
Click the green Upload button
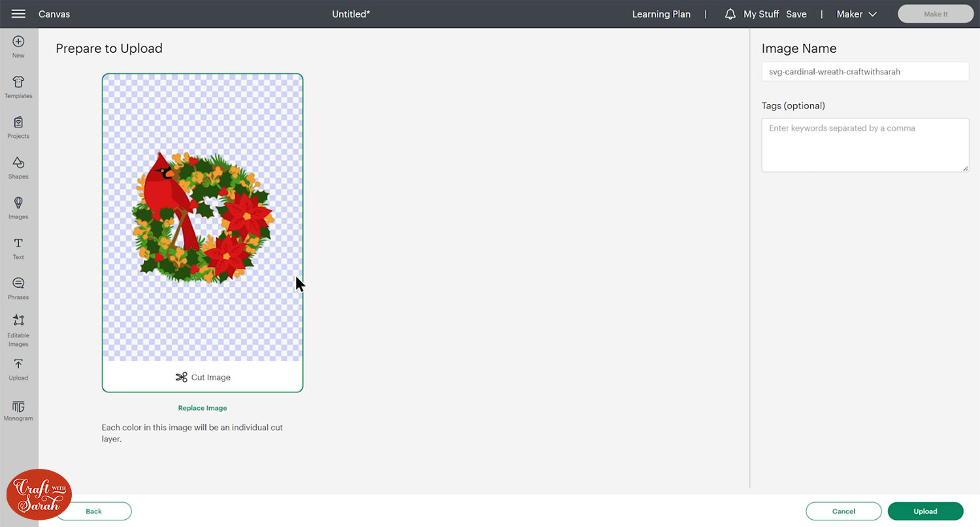click(925, 511)
